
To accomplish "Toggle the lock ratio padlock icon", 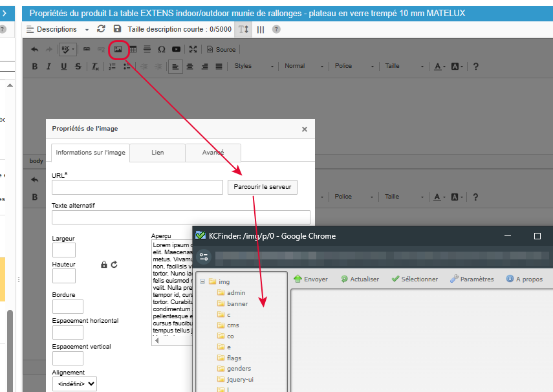I will tap(103, 265).
